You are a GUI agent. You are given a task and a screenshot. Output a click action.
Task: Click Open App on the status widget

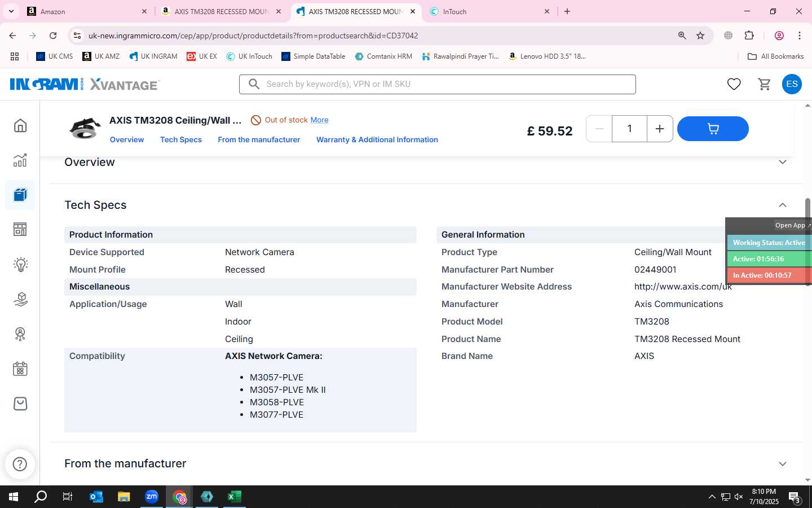[792, 225]
